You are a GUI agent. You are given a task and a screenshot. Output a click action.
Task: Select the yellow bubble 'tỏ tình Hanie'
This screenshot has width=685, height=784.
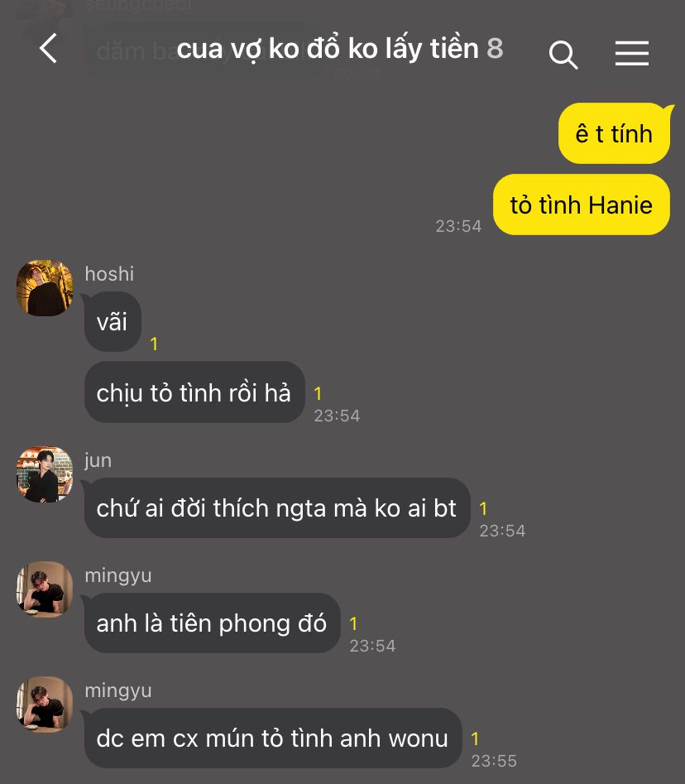581,204
